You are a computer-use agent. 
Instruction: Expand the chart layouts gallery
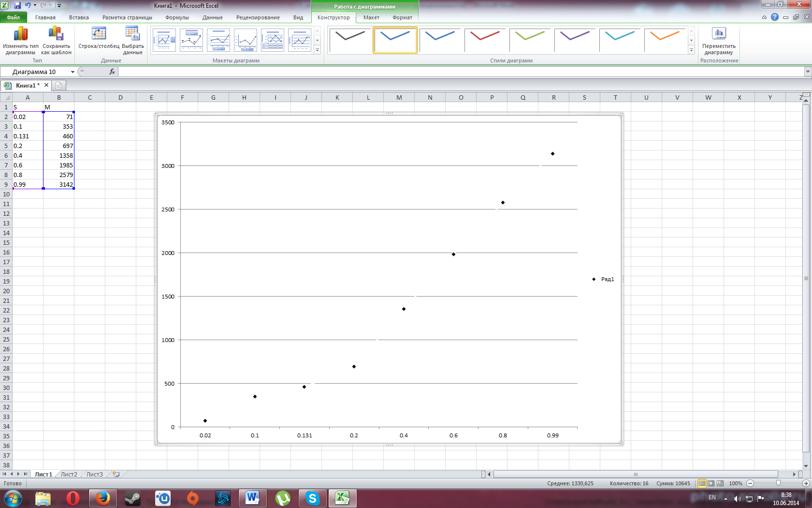tap(317, 50)
